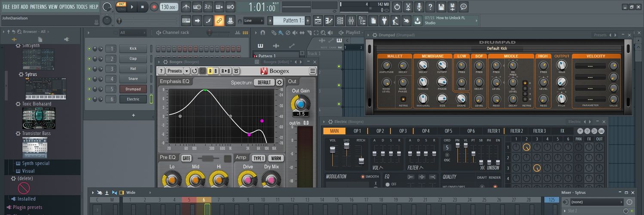Viewport: 644px width, 215px height.
Task: Click the metronome icon in the top toolbar
Action: [186, 7]
